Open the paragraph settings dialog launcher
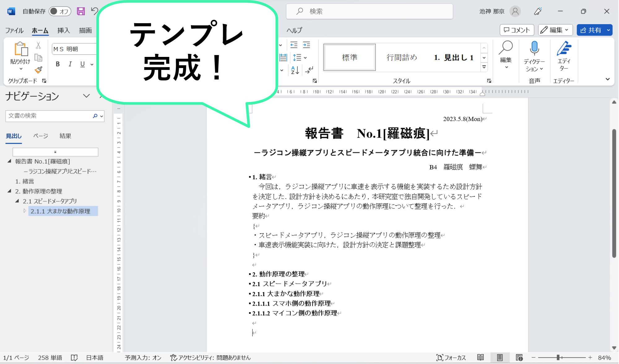This screenshot has height=364, width=619. pyautogui.click(x=315, y=81)
